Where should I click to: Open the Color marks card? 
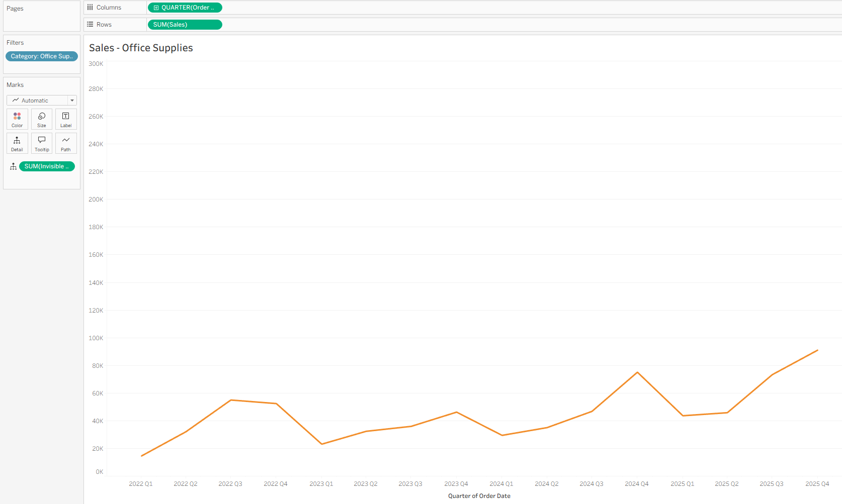point(17,120)
